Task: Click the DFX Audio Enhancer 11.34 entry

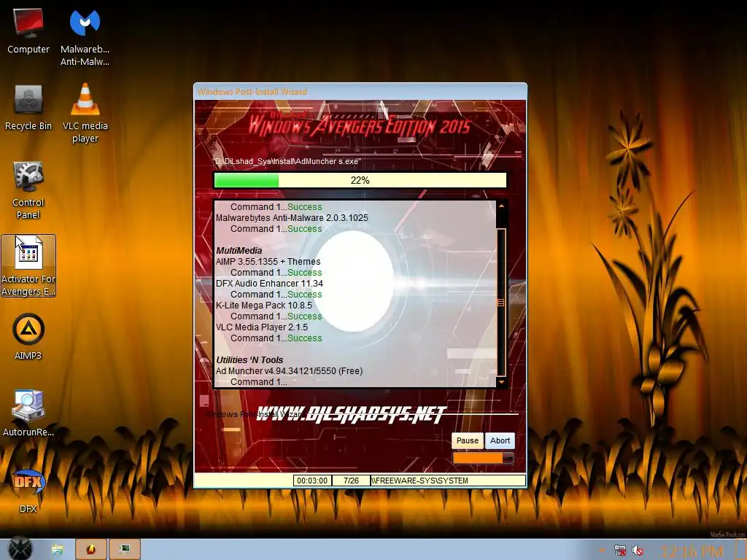Action: pyautogui.click(x=269, y=284)
